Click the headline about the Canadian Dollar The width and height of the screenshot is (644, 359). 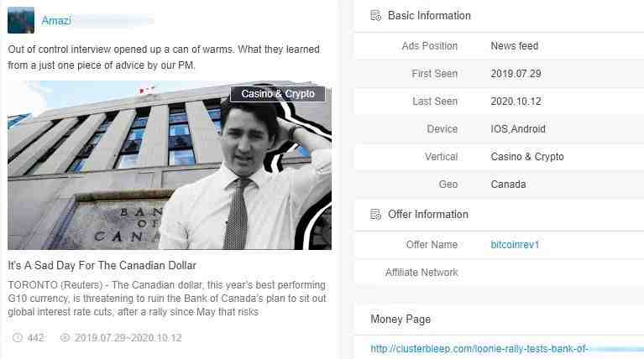[102, 265]
